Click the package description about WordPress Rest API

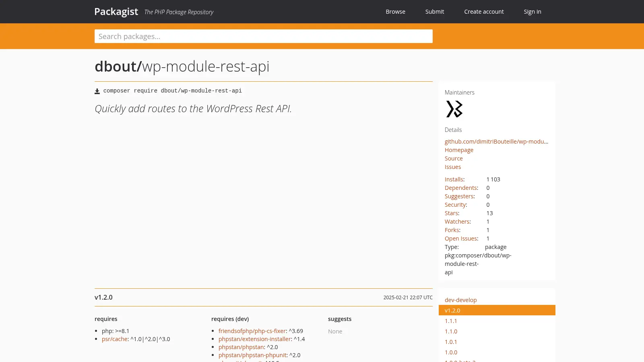193,109
